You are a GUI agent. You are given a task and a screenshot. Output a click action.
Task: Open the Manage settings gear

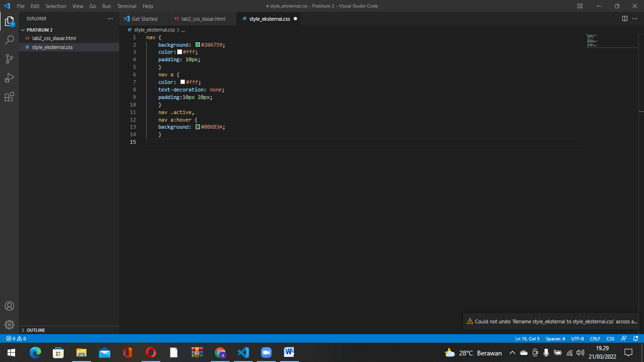9,324
